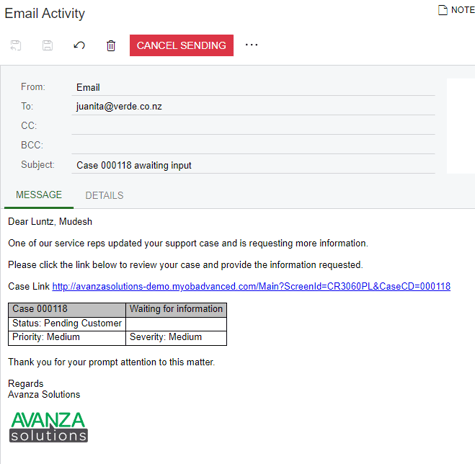The image size is (475, 464).
Task: Click the Delete trash can icon
Action: coord(111,45)
